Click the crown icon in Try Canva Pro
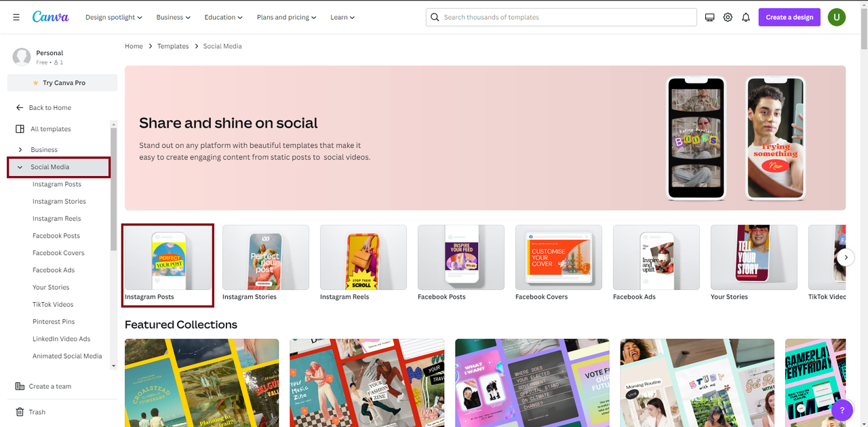Viewport: 868px width, 427px height. click(36, 83)
